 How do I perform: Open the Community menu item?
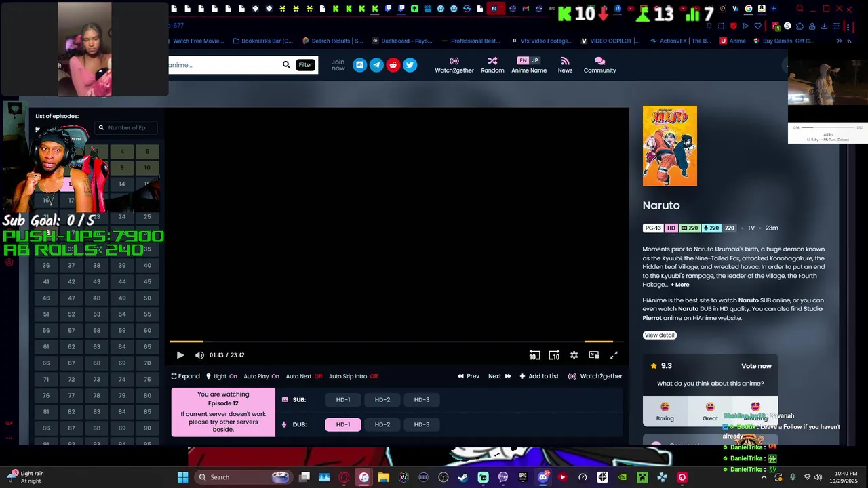click(599, 65)
